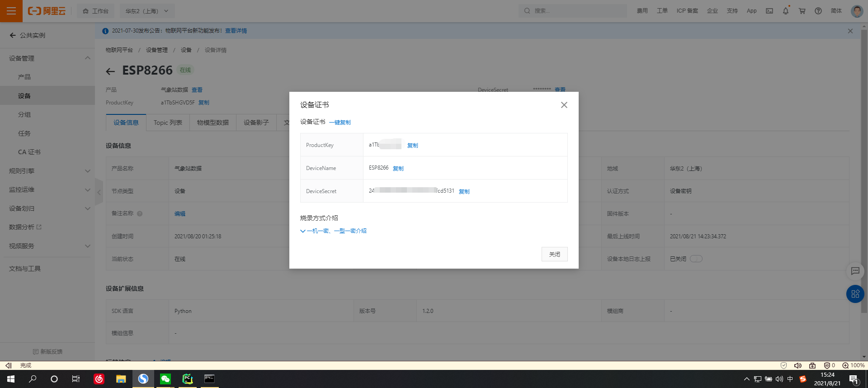The height and width of the screenshot is (388, 868).
Task: Switch to the 物模型数据 tab
Action: tap(213, 123)
